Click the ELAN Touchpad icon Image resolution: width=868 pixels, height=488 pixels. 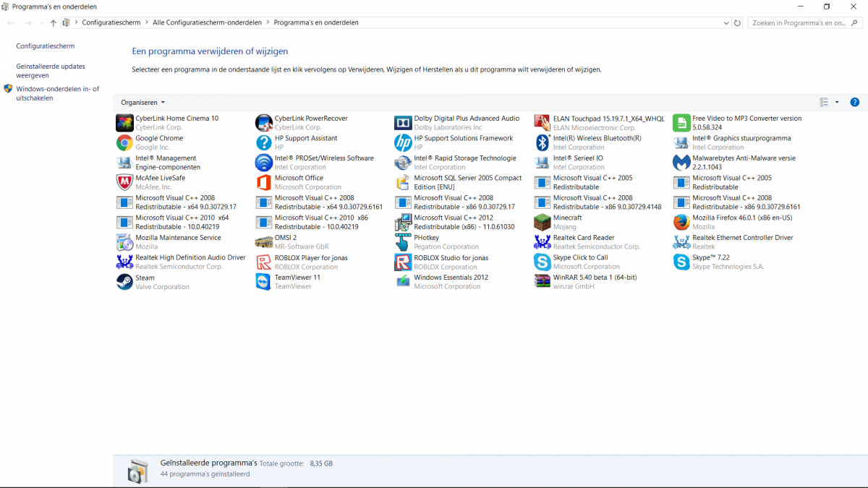[x=542, y=123]
